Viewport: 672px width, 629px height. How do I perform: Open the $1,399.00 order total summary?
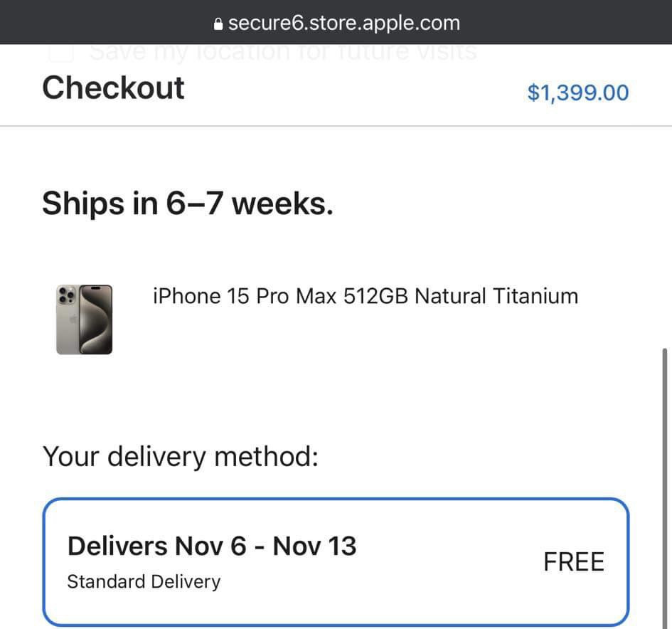tap(577, 92)
